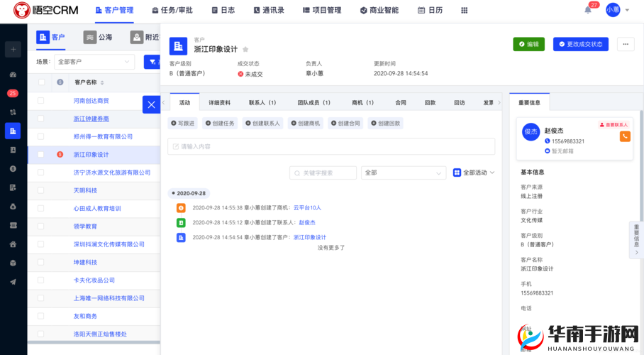The height and width of the screenshot is (355, 644).
Task: Sort by 客户名称 column arrows
Action: pos(102,82)
